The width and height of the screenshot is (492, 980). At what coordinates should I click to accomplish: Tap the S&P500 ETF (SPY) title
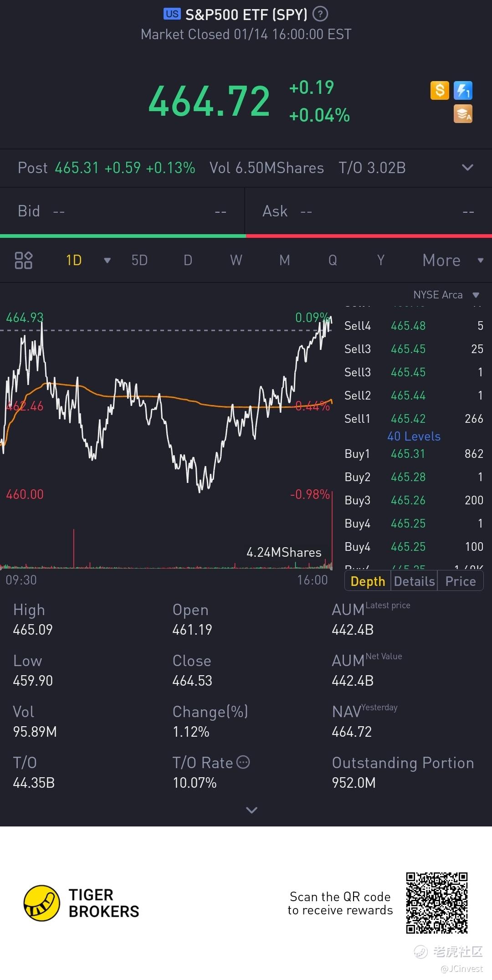point(246,15)
